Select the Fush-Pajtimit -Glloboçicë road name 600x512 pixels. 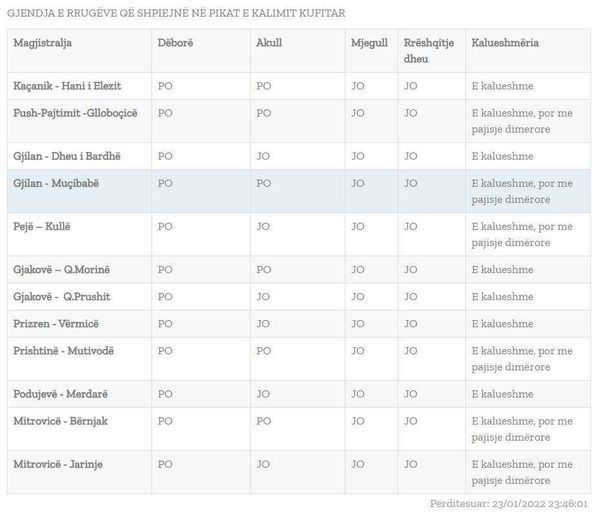point(75,113)
